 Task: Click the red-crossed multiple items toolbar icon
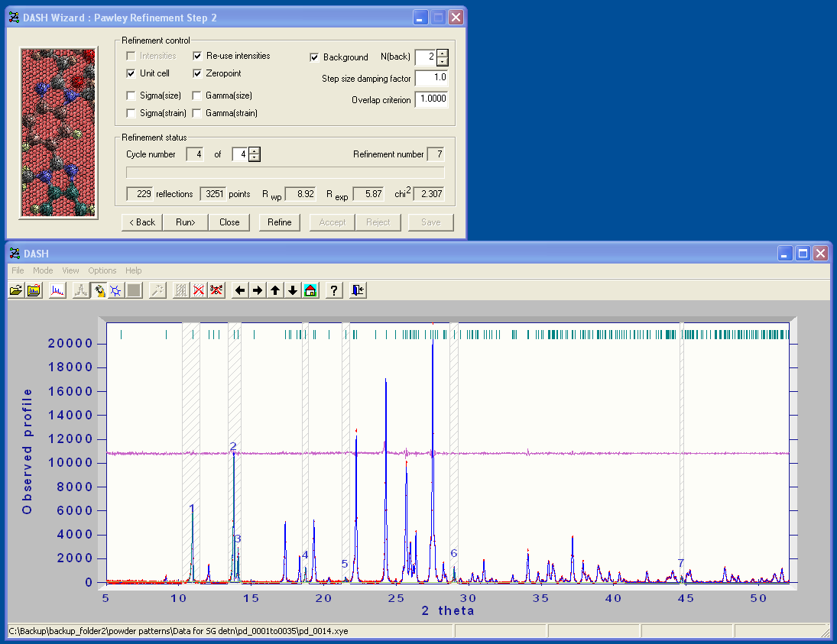tap(216, 290)
